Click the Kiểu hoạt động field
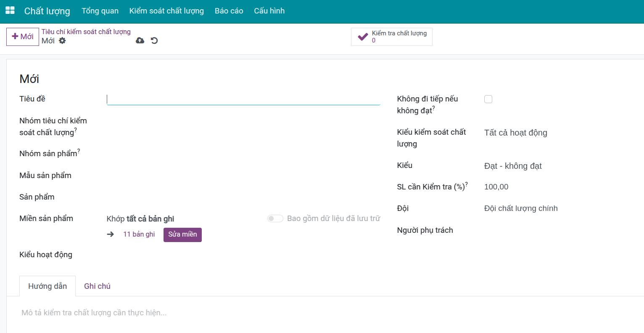Image resolution: width=644 pixels, height=333 pixels. (243, 255)
